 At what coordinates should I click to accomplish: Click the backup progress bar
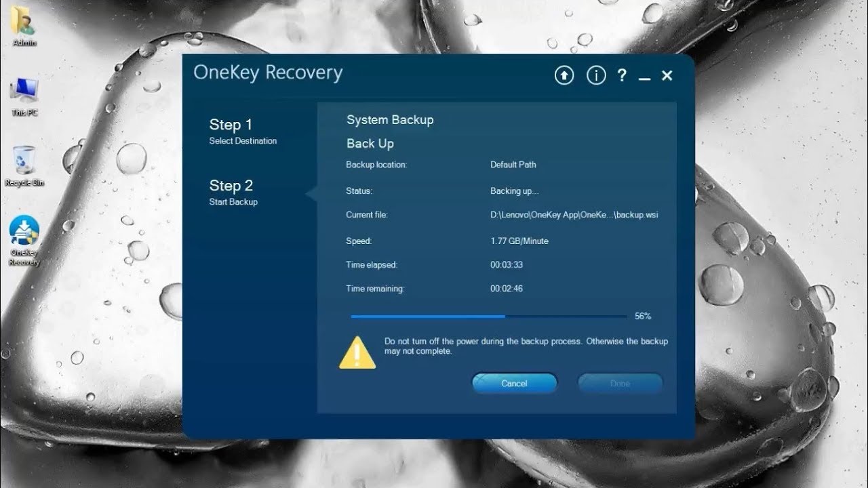click(x=488, y=316)
